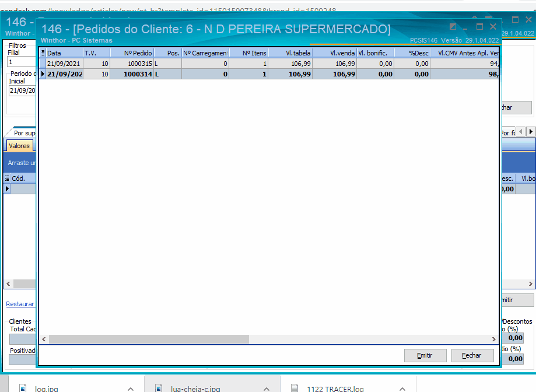The height and width of the screenshot is (392, 536).
Task: Select the Por sup tab in background window
Action: 24,133
